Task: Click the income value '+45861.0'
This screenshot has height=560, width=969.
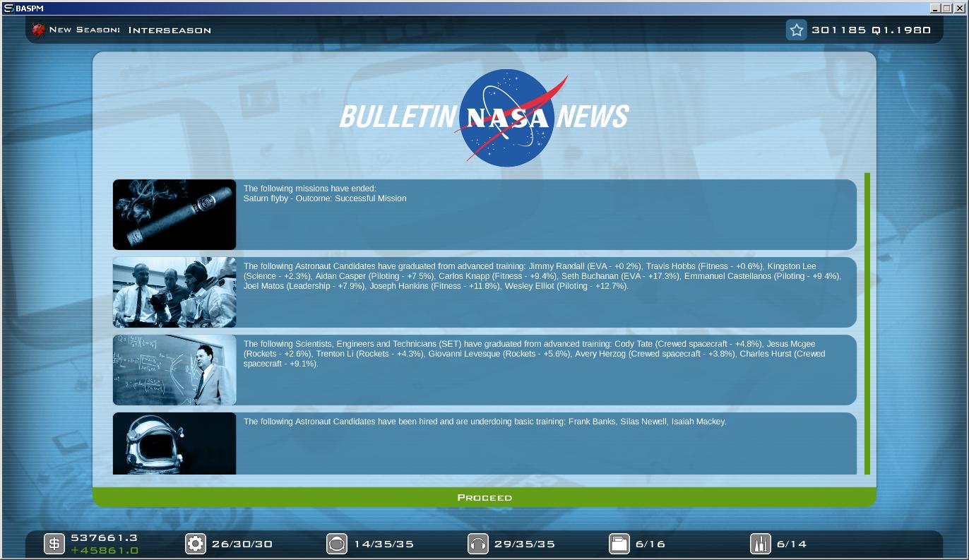Action: 105,550
